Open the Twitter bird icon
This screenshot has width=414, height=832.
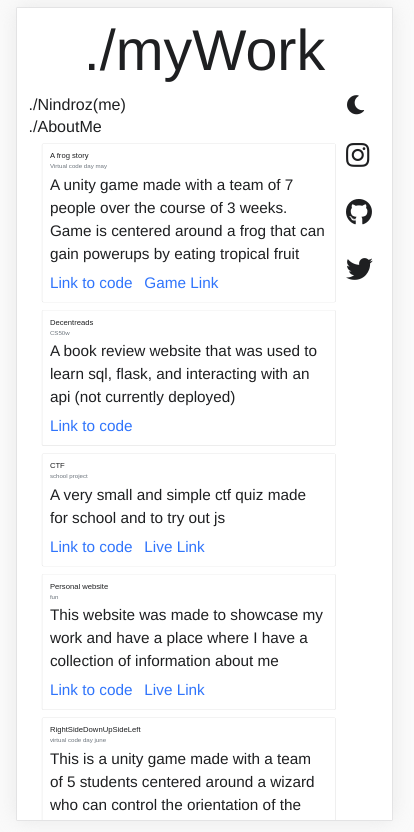click(359, 268)
